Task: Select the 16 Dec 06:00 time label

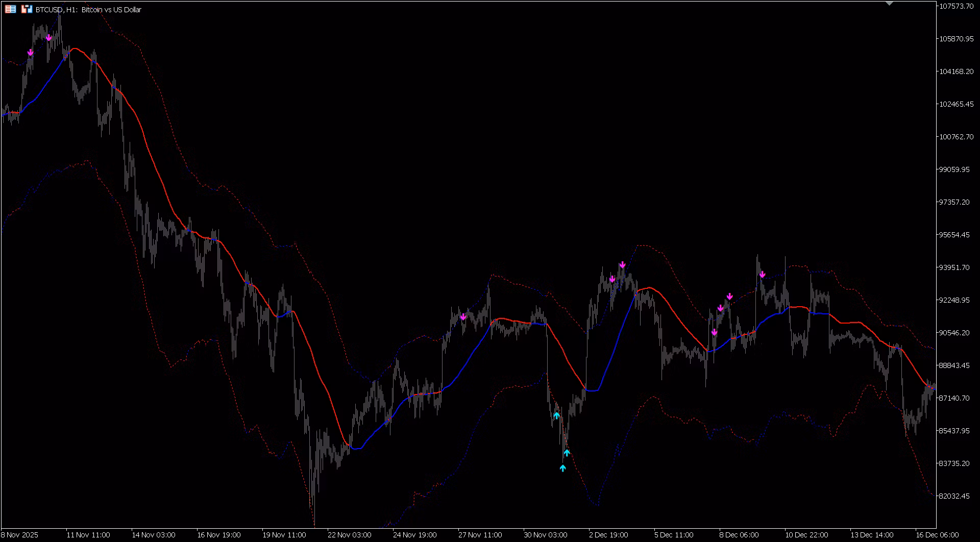Action: [x=937, y=535]
